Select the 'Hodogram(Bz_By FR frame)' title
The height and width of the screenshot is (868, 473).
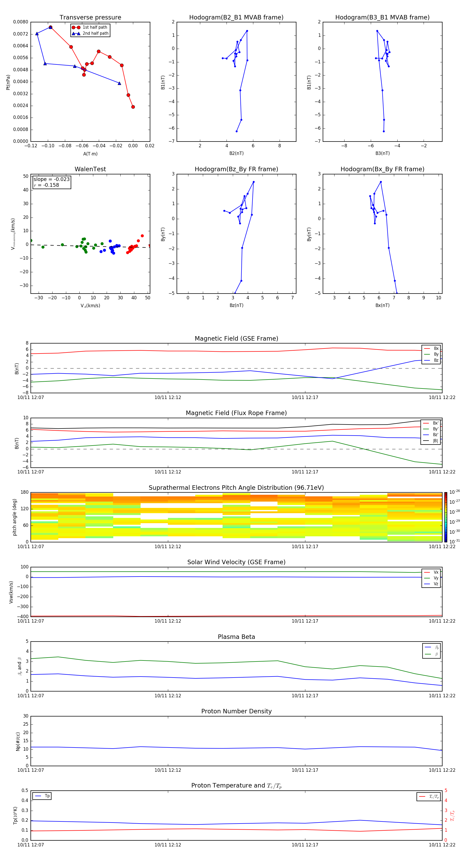point(236,169)
